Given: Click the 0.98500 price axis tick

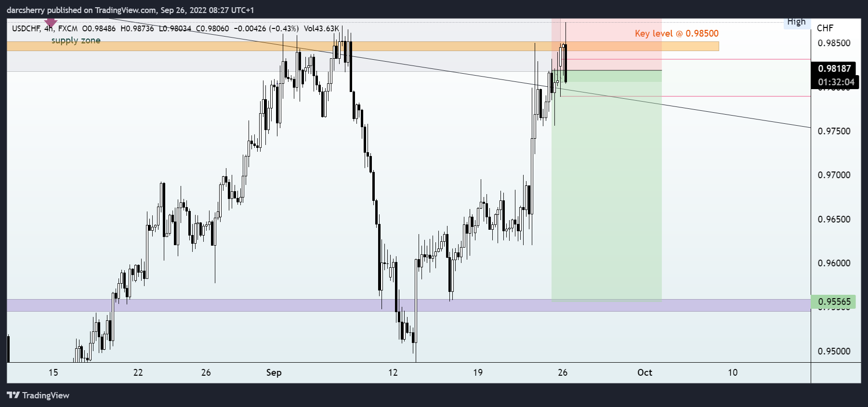Looking at the screenshot, I should pos(834,43).
